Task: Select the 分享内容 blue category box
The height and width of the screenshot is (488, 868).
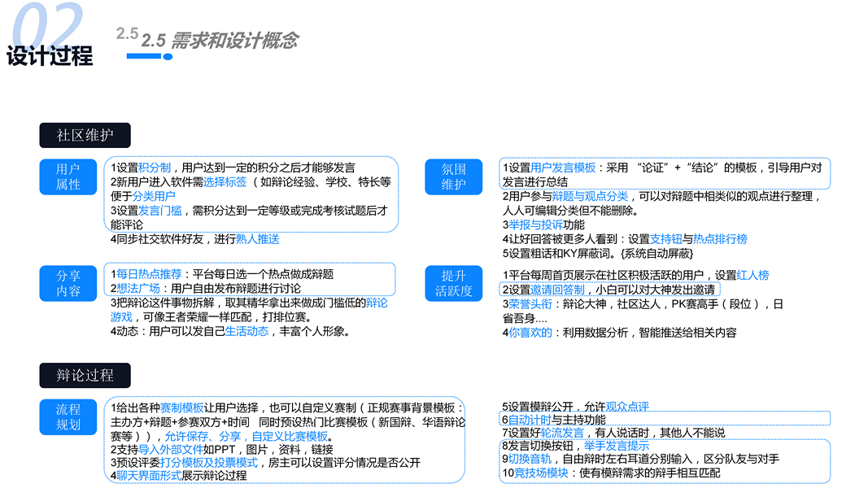Action: tap(68, 283)
